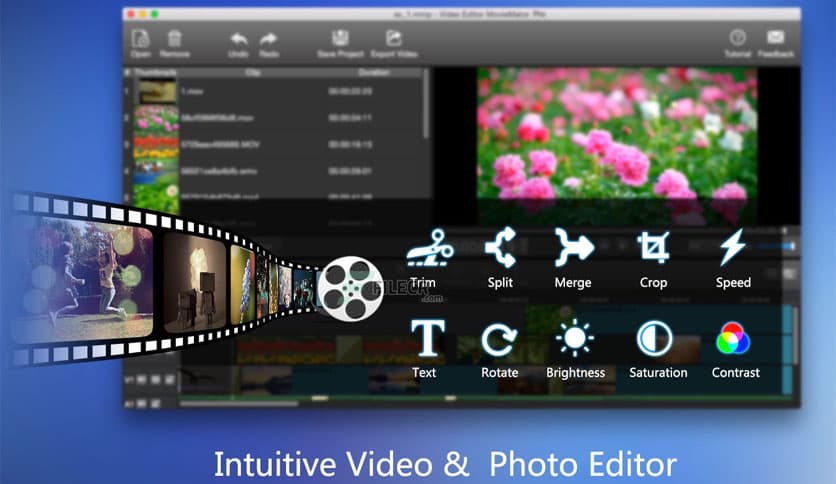836x484 pixels.
Task: Click the Save Project icon
Action: 340,38
